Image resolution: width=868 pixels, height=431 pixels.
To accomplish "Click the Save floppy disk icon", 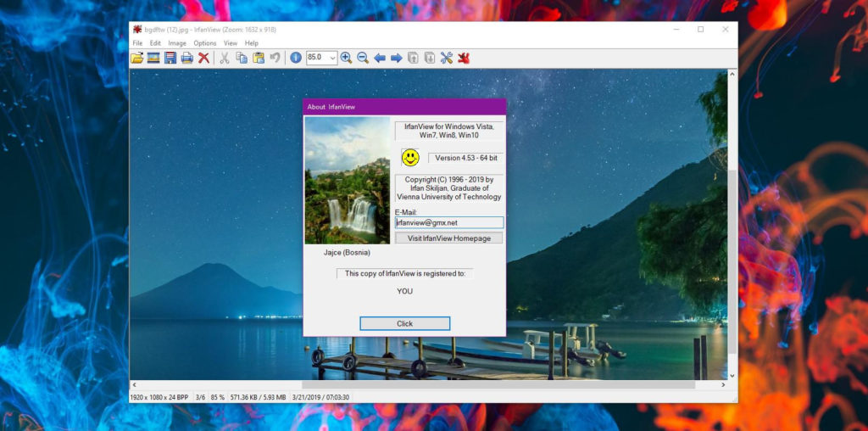I will 170,58.
